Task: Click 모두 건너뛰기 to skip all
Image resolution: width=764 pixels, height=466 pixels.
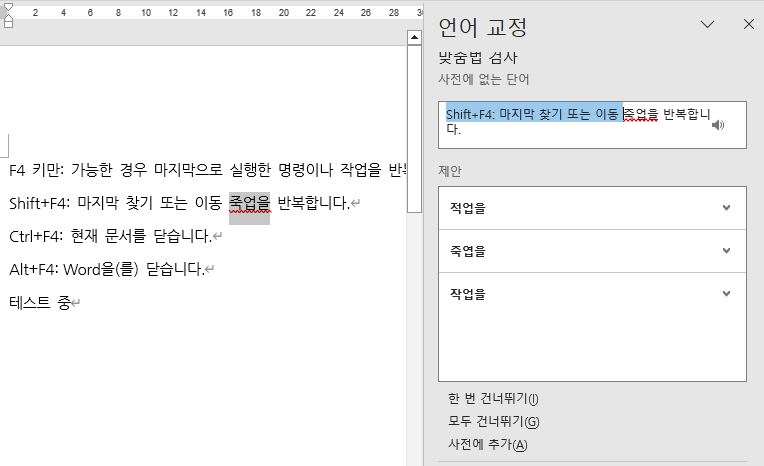Action: click(494, 421)
